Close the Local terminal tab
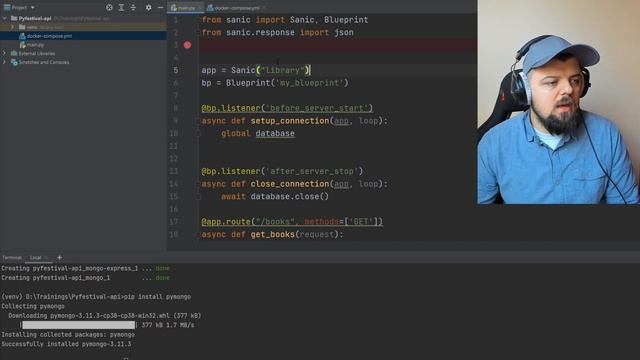 pyautogui.click(x=46, y=258)
